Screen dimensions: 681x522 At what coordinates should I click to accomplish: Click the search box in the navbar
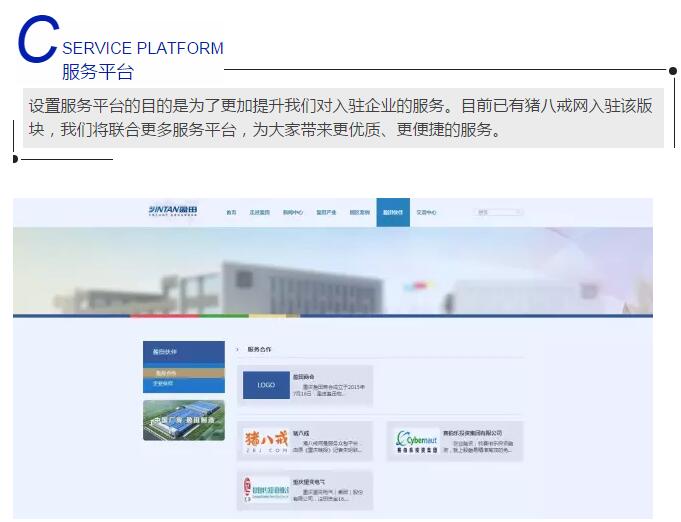click(498, 212)
